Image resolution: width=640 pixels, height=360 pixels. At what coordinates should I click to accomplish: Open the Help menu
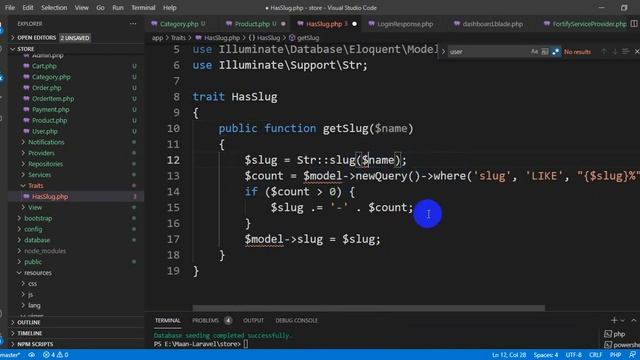click(169, 8)
